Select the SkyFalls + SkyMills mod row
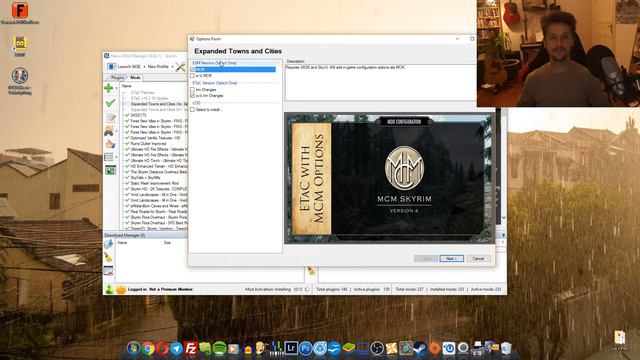Image resolution: width=640 pixels, height=360 pixels. coord(145,178)
